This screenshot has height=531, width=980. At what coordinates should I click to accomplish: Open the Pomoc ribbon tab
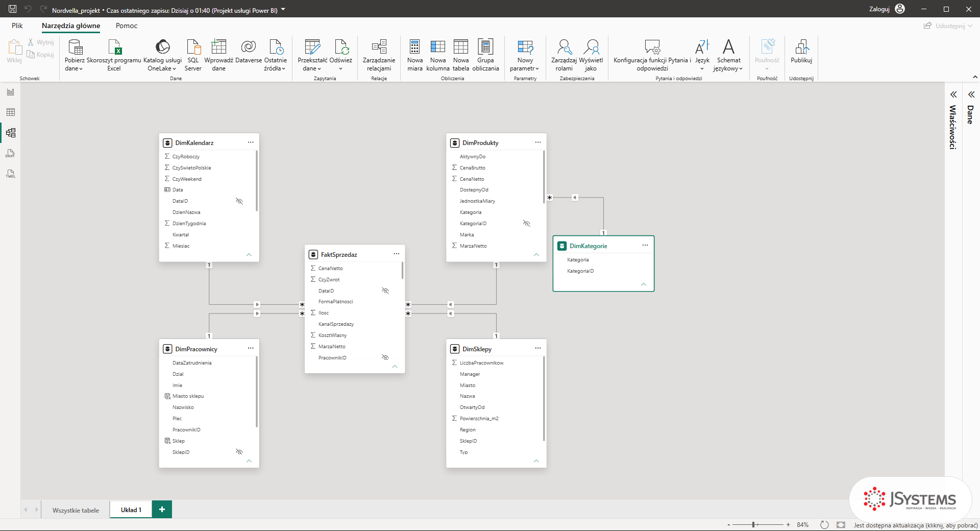point(127,26)
